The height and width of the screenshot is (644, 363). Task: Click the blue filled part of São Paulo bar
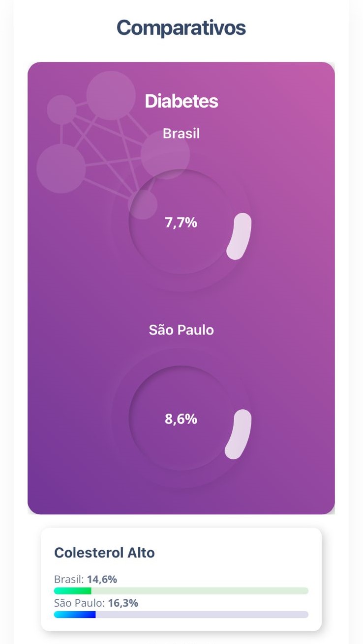tap(74, 615)
